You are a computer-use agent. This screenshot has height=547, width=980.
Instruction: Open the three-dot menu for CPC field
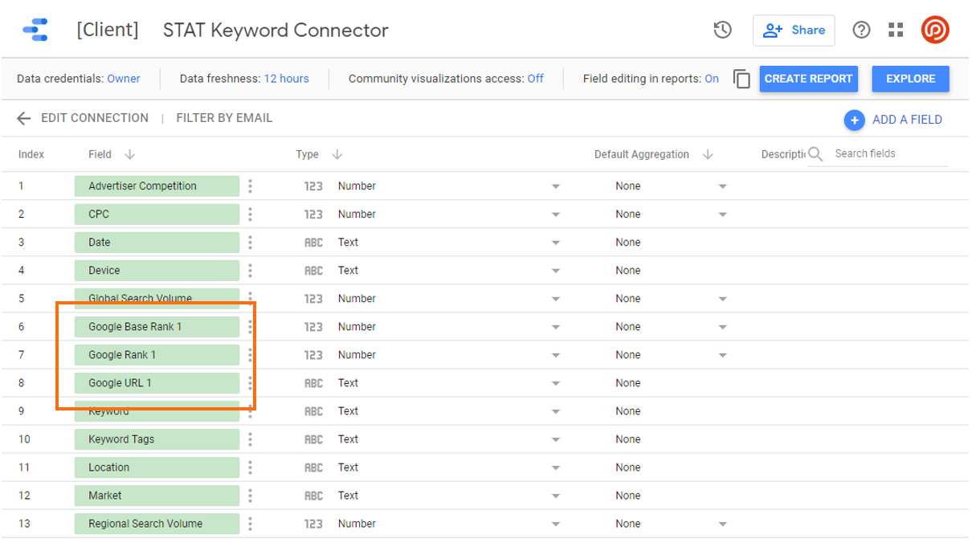click(251, 214)
